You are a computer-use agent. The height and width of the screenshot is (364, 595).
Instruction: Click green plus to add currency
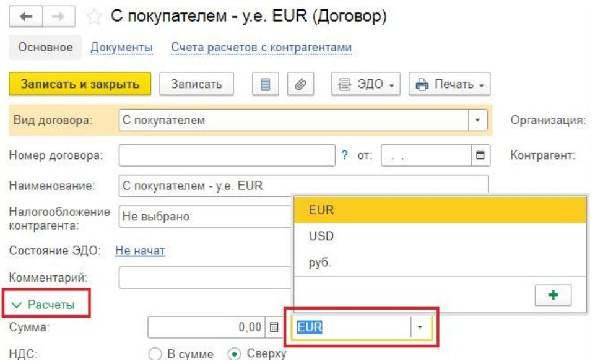point(553,296)
